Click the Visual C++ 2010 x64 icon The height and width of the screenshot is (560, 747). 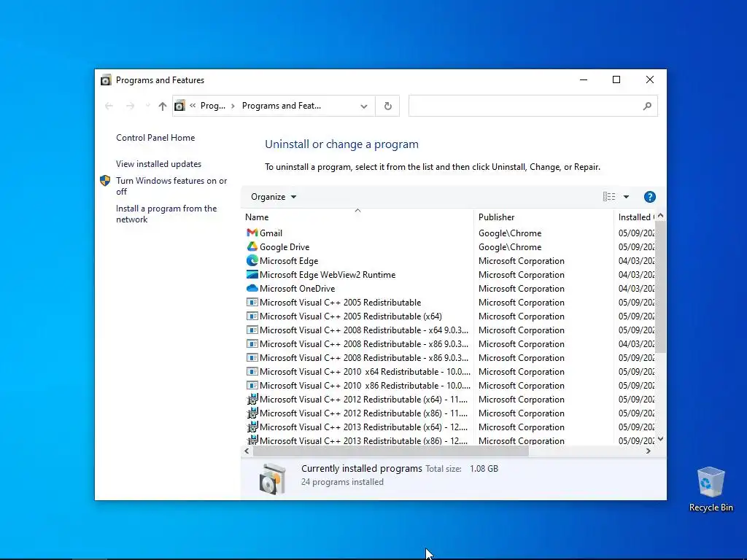coord(252,371)
